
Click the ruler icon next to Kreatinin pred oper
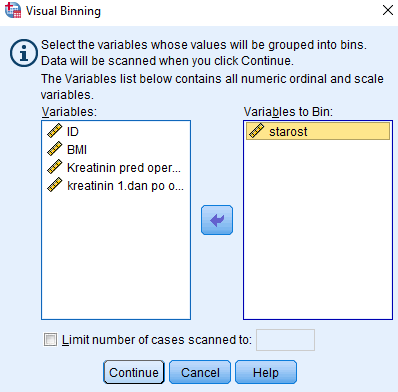pos(55,167)
